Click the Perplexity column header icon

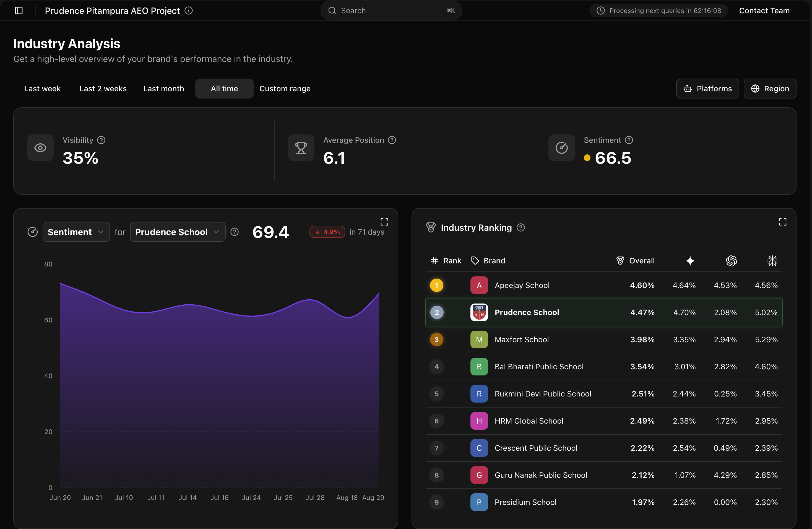point(772,261)
